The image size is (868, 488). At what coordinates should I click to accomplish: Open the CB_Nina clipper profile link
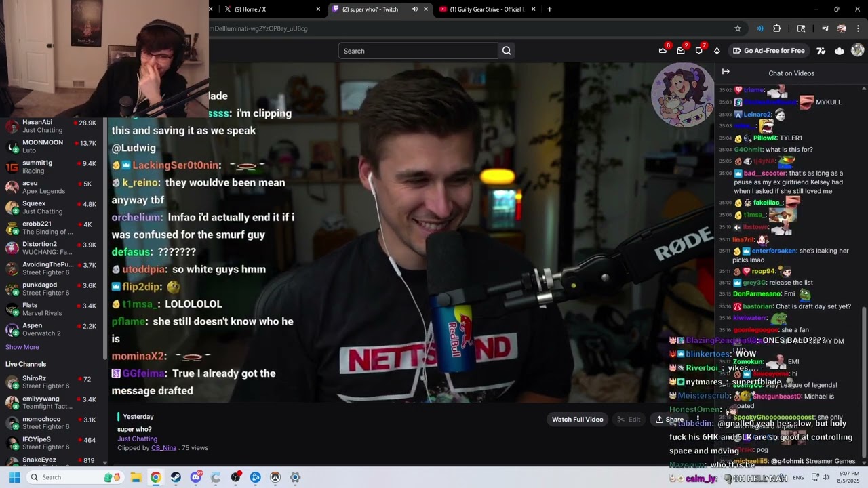coord(163,448)
